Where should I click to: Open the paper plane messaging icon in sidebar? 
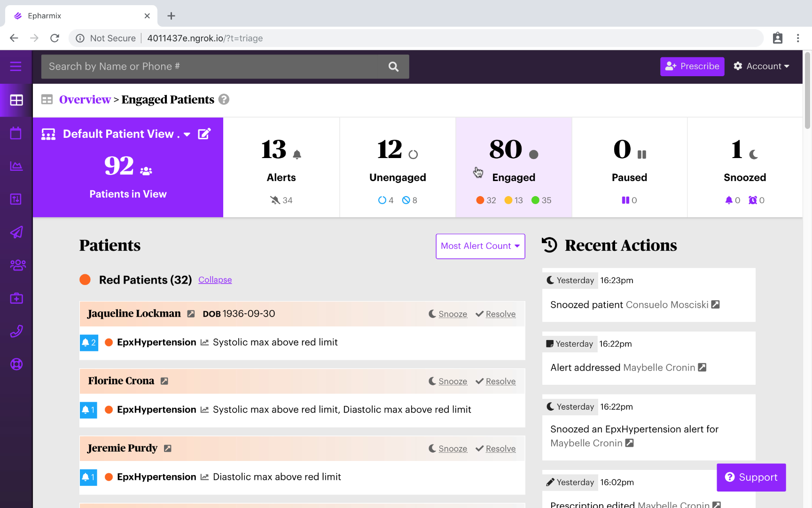pyautogui.click(x=16, y=232)
